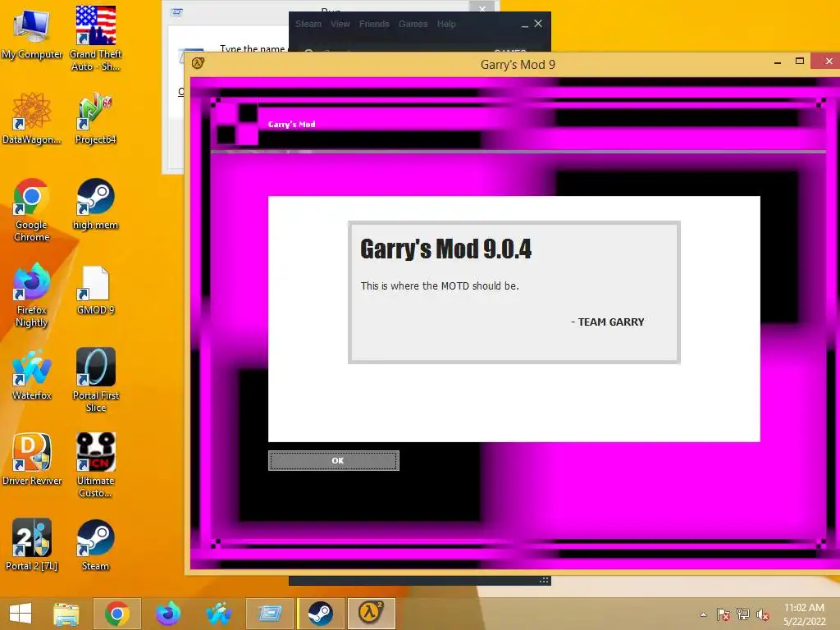This screenshot has height=630, width=840.
Task: Open the Portal First Slice shortcut
Action: (x=95, y=380)
